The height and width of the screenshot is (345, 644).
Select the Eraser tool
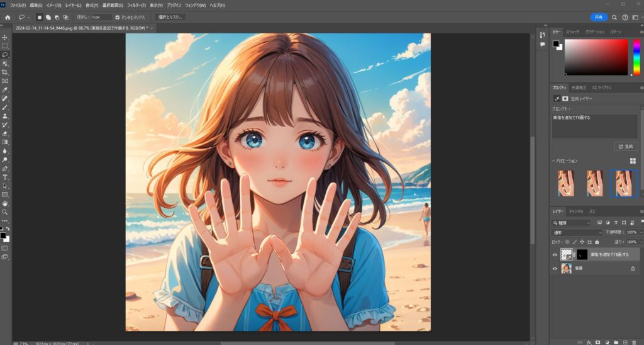[5, 133]
